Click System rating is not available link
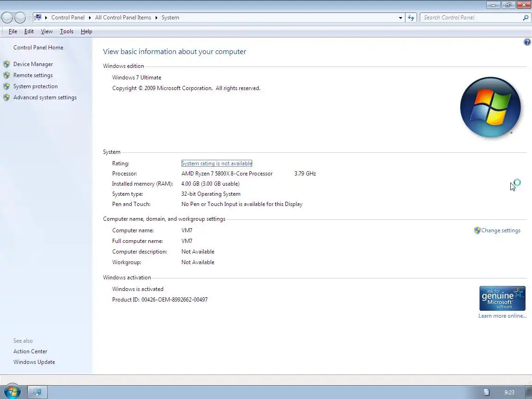The width and height of the screenshot is (532, 399). [x=217, y=163]
